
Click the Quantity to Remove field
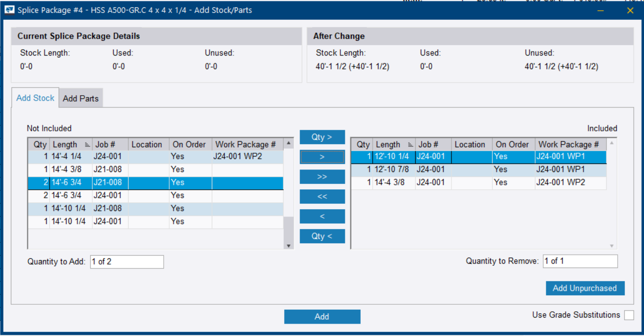click(x=580, y=261)
